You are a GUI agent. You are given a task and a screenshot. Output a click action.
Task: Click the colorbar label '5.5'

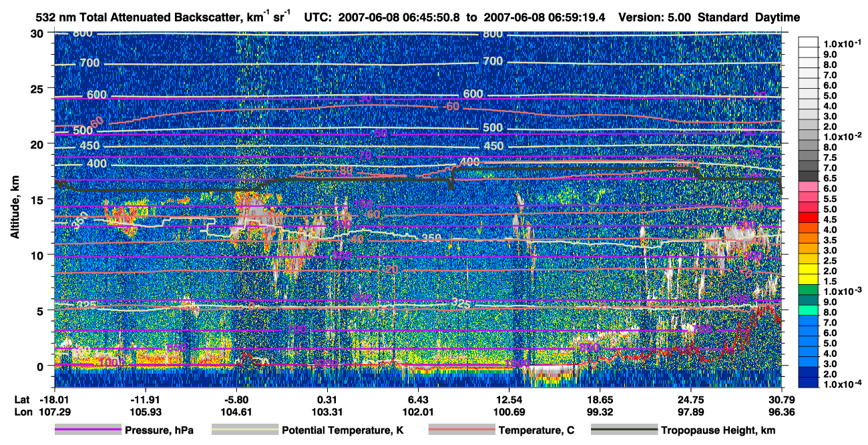pos(830,199)
